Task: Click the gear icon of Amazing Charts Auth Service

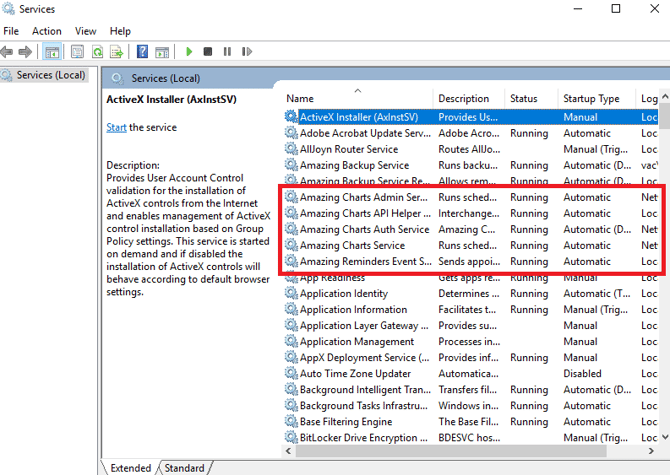Action: pyautogui.click(x=291, y=229)
